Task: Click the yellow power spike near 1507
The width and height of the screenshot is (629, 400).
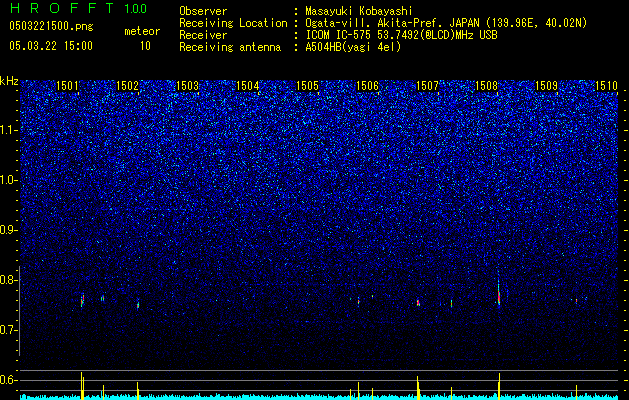Action: click(418, 388)
